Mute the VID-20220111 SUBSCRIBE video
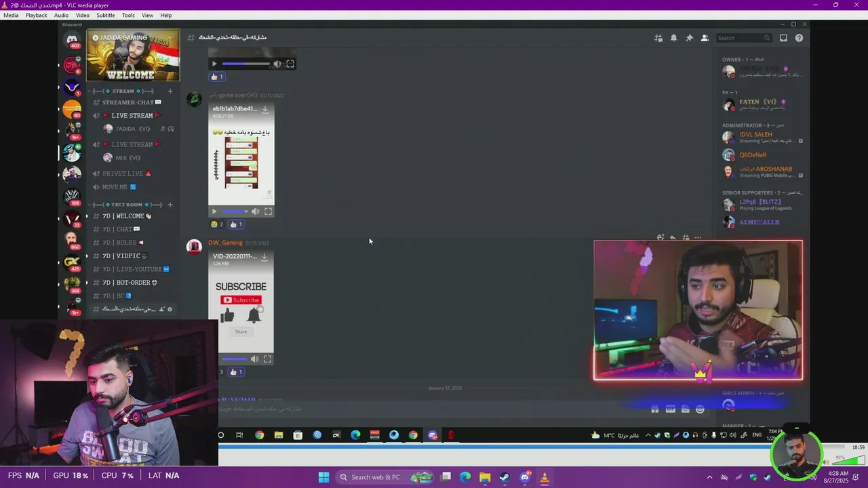This screenshot has height=488, width=868. [255, 359]
